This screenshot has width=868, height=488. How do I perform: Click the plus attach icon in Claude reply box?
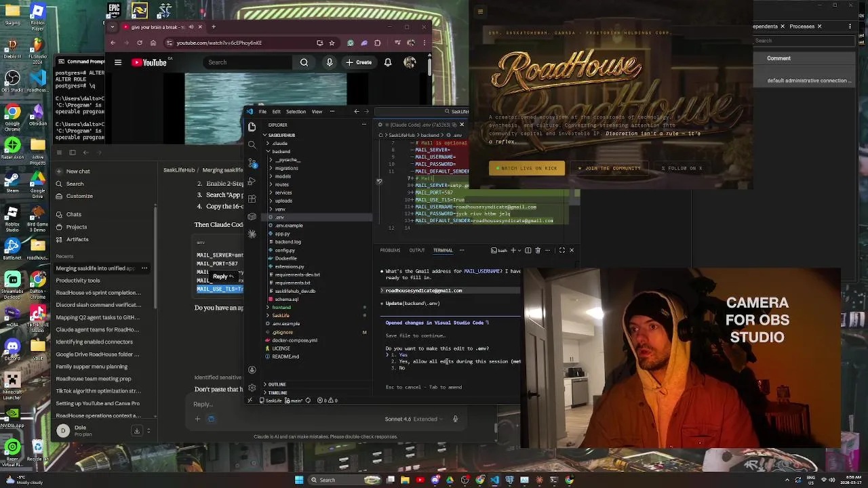click(x=197, y=419)
